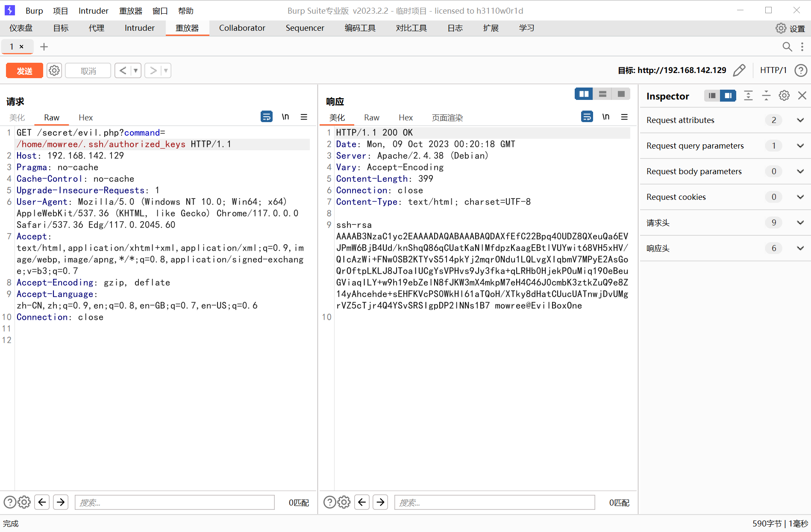Open the tab bar kebab menu
The image size is (811, 532).
point(802,47)
